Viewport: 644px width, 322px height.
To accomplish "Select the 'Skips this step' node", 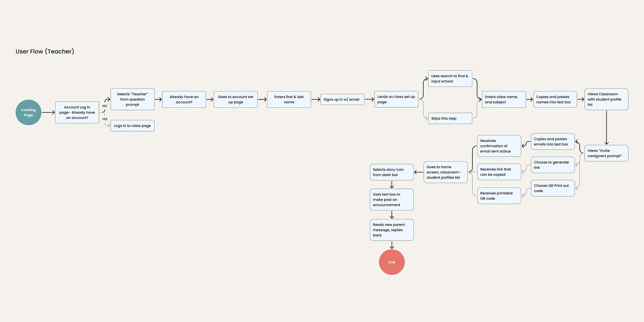I will (x=450, y=118).
